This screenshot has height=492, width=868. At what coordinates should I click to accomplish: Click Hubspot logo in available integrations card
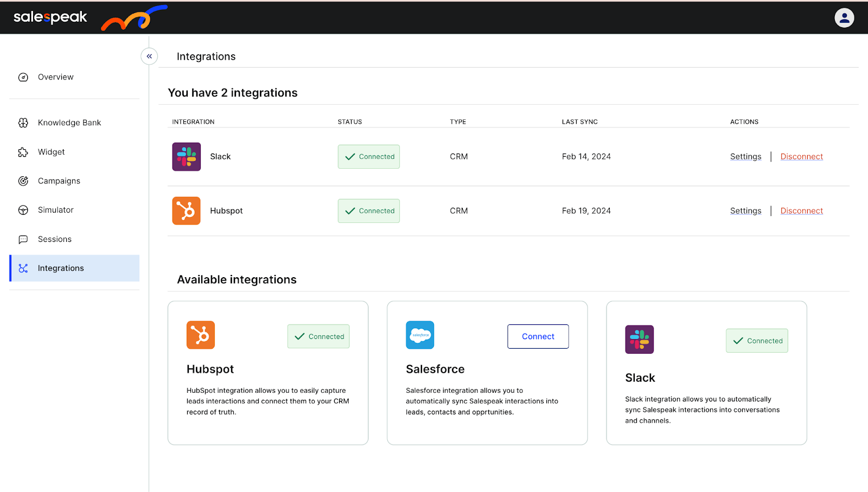tap(201, 335)
